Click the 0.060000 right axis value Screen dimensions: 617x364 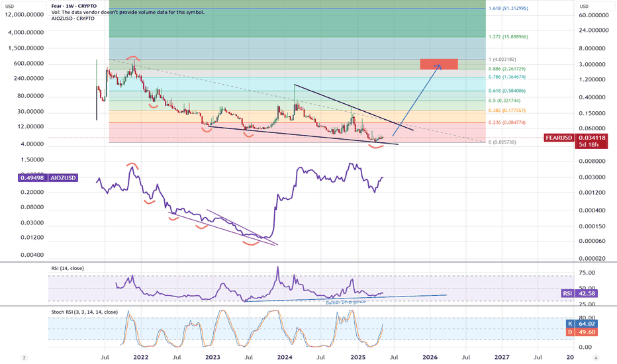(x=592, y=128)
